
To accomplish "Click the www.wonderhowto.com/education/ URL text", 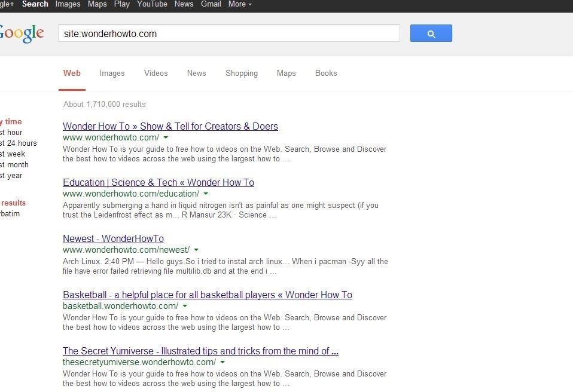I will pos(131,194).
